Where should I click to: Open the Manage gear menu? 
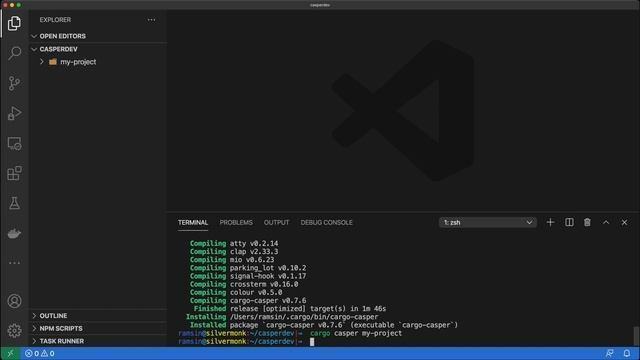coord(14,331)
